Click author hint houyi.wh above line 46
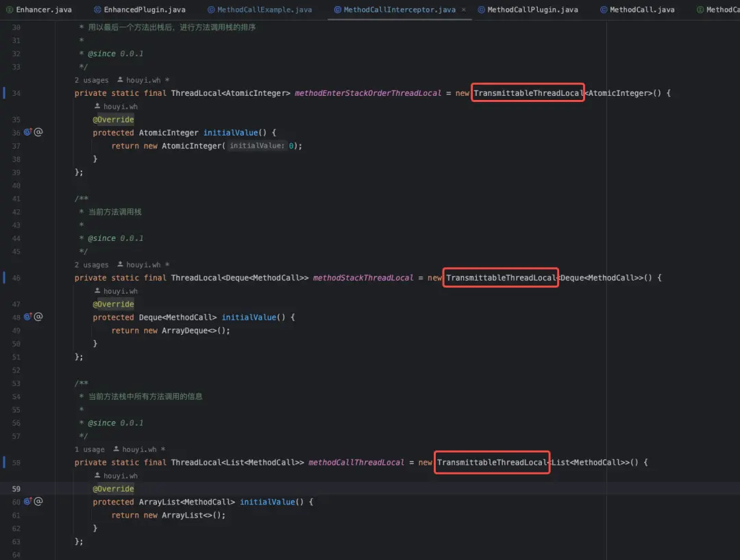Screen dimensions: 740x560 (x=143, y=265)
